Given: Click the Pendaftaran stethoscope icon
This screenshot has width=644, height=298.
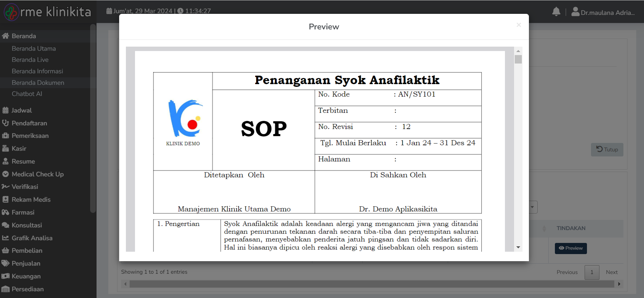Looking at the screenshot, I should pos(5,123).
